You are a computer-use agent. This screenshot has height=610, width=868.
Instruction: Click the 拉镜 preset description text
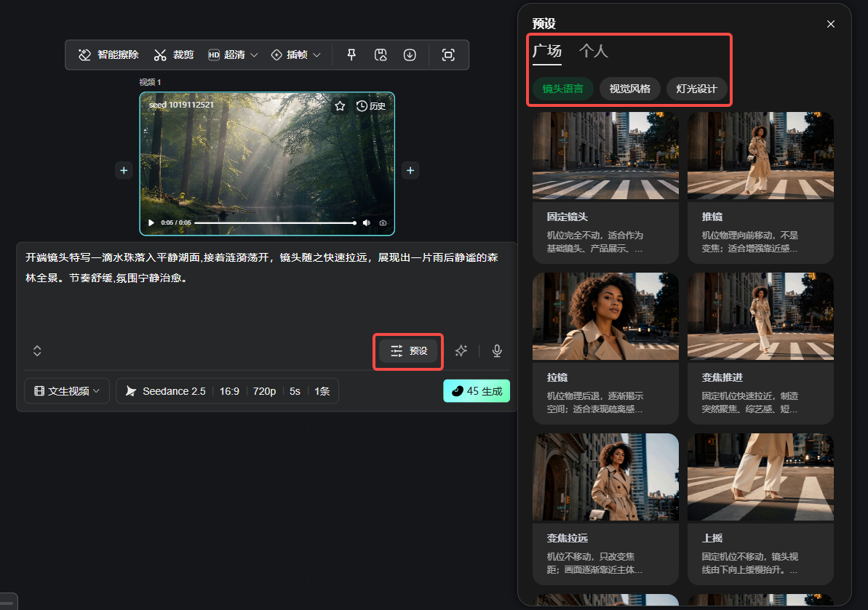[x=595, y=403]
